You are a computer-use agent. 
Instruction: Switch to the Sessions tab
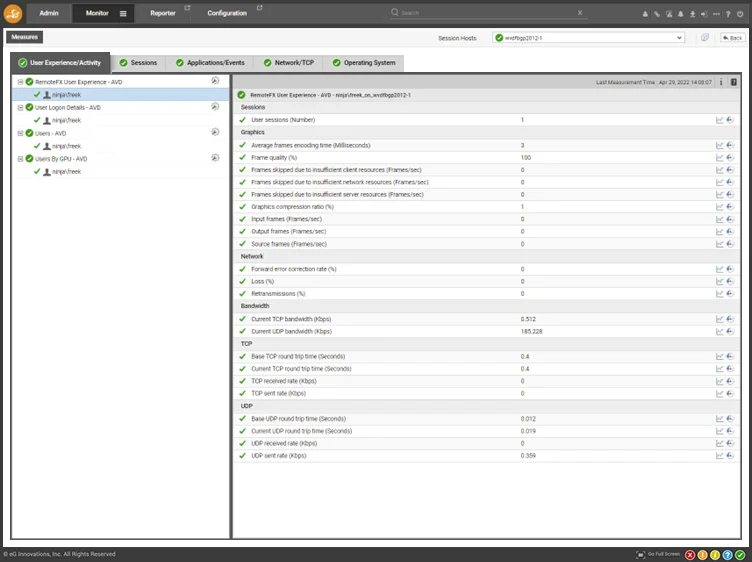tap(138, 63)
